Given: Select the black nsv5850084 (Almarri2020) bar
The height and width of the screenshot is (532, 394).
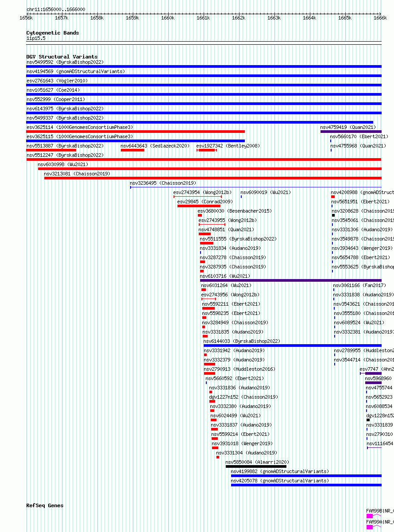Looking at the screenshot, I should pos(256,466).
